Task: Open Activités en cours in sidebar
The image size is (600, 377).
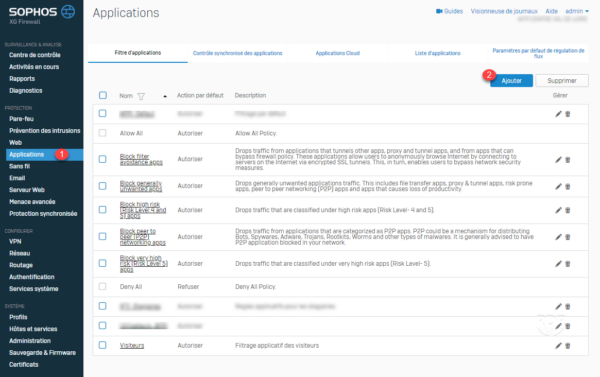Action: click(34, 67)
